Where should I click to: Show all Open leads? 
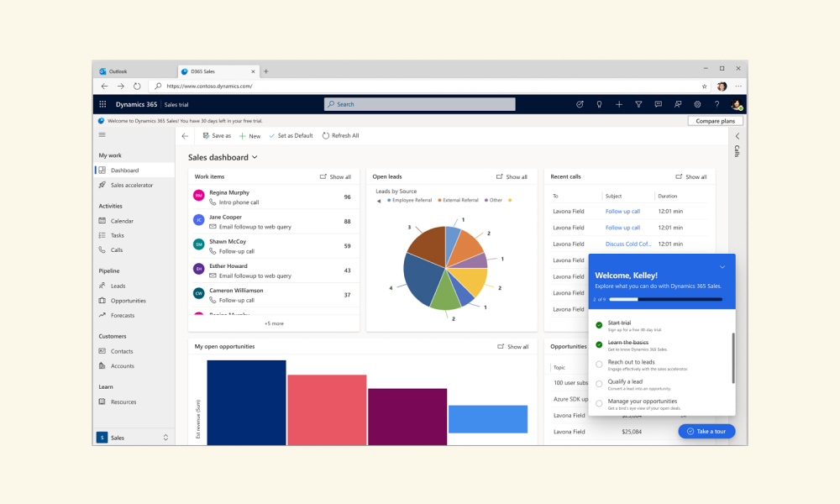coord(512,176)
